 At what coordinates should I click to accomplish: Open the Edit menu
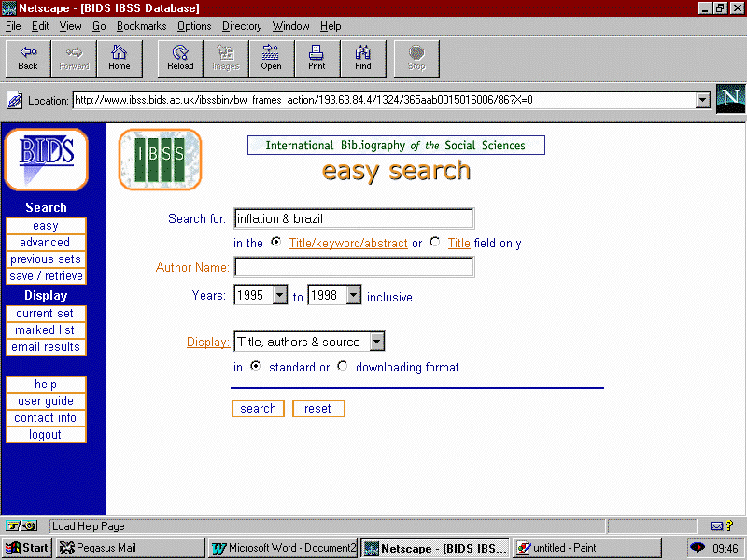click(40, 26)
